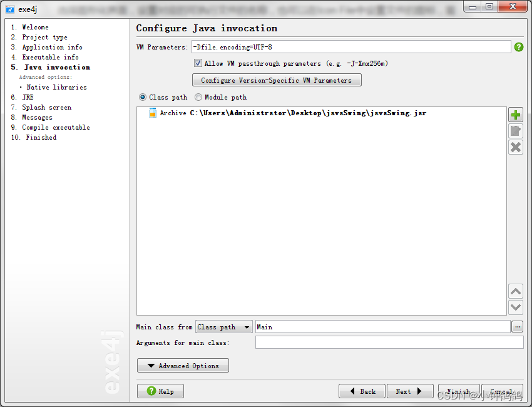
Task: Minimize the exe4j window
Action: coord(472,7)
